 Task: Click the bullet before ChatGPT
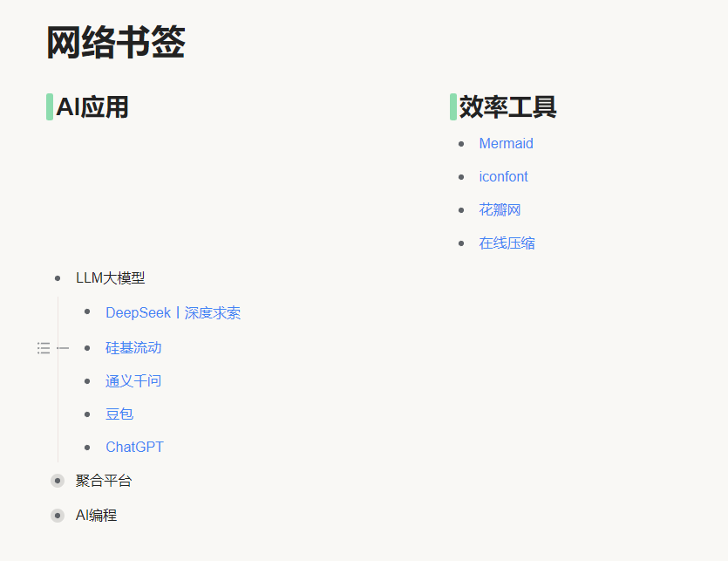87,448
